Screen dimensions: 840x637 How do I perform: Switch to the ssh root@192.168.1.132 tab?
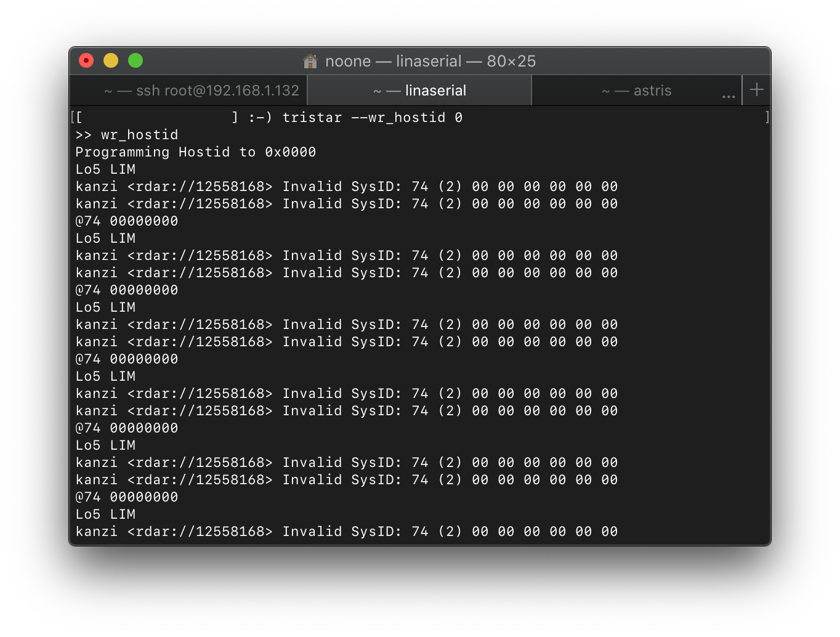[201, 91]
